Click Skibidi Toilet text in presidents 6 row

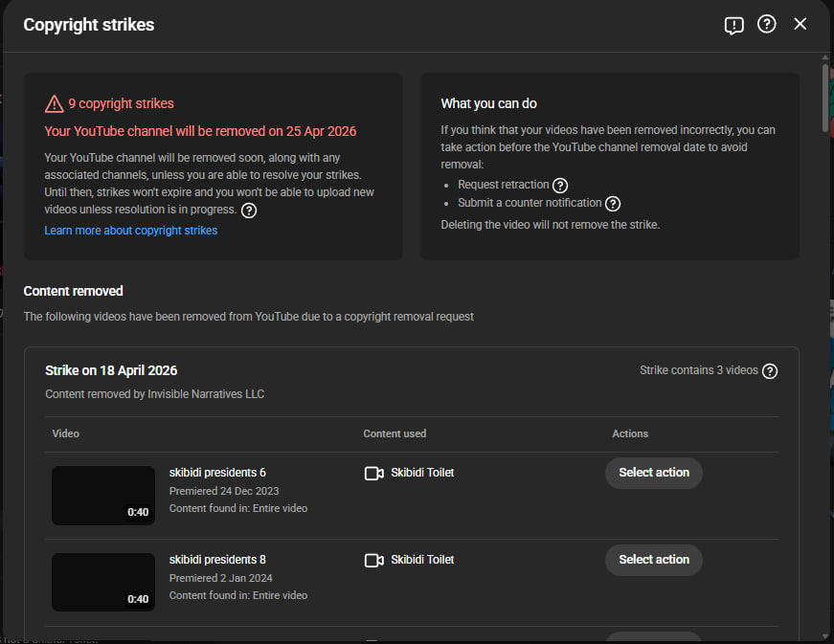(x=422, y=473)
